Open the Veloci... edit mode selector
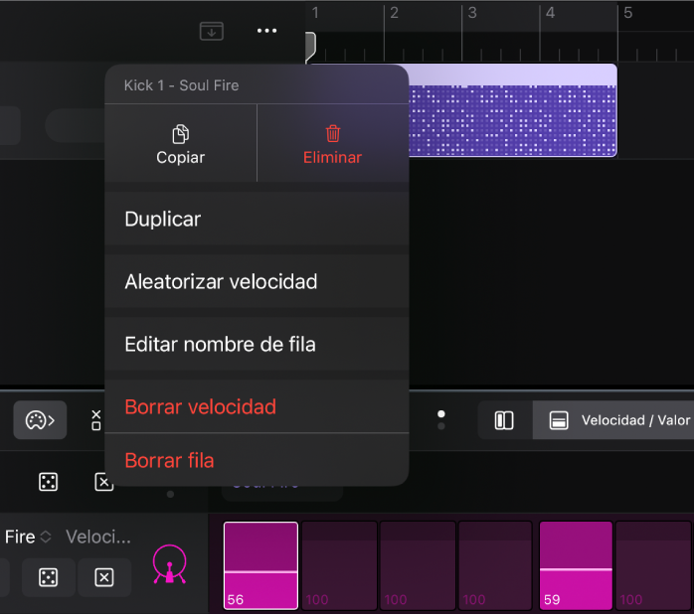 click(98, 538)
